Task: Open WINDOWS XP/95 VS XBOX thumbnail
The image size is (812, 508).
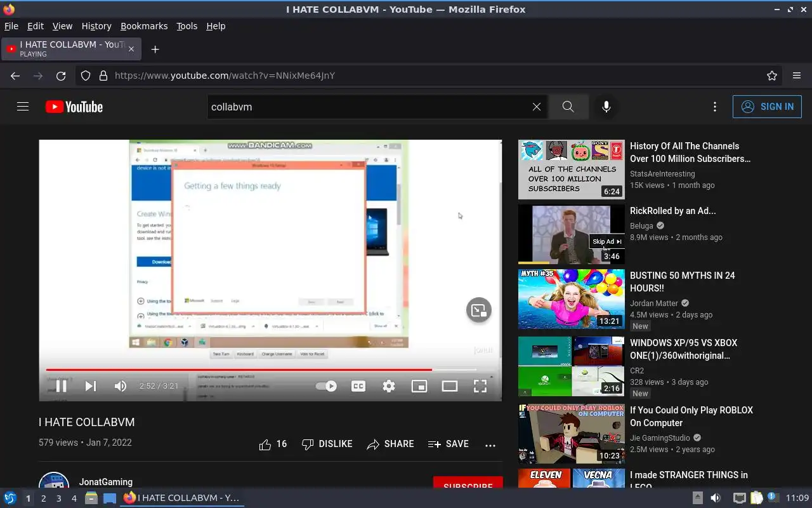Action: click(572, 366)
